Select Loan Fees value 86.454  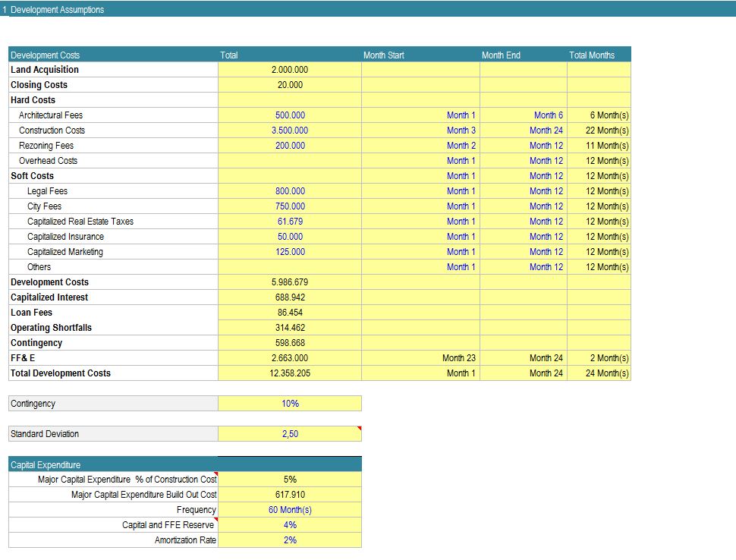pyautogui.click(x=290, y=312)
